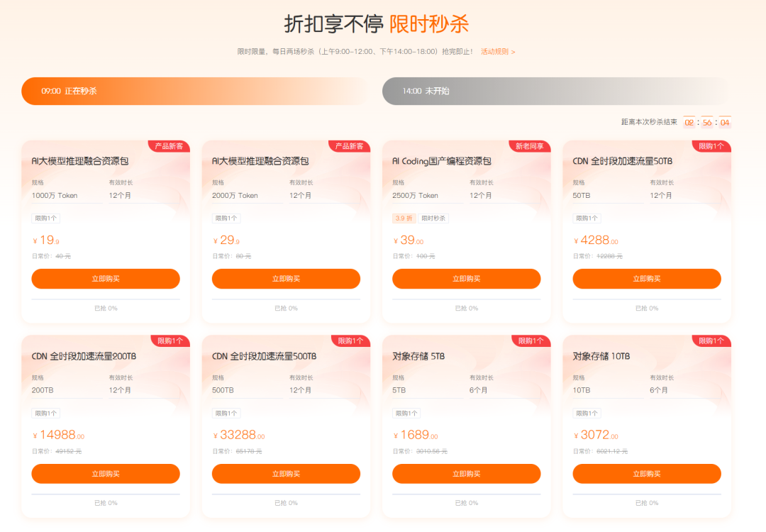Click 立即购买 for AI Coding国产编程资源包

(466, 279)
